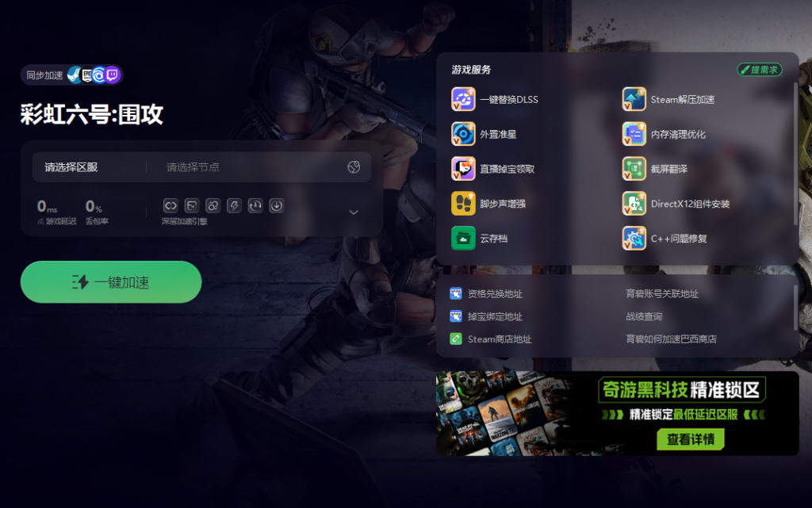The width and height of the screenshot is (812, 508).
Task: Click the Ubisoft Connect platform icon
Action: (x=99, y=75)
